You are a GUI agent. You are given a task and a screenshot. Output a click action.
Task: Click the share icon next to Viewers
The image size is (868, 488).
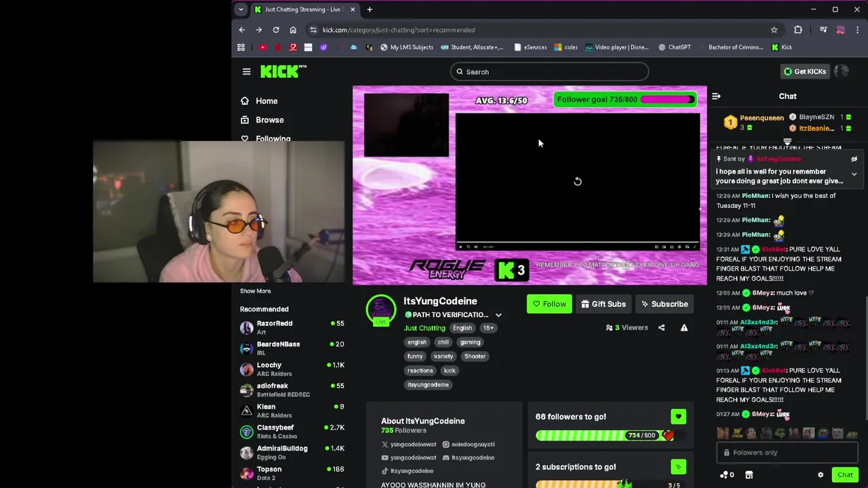coord(661,328)
